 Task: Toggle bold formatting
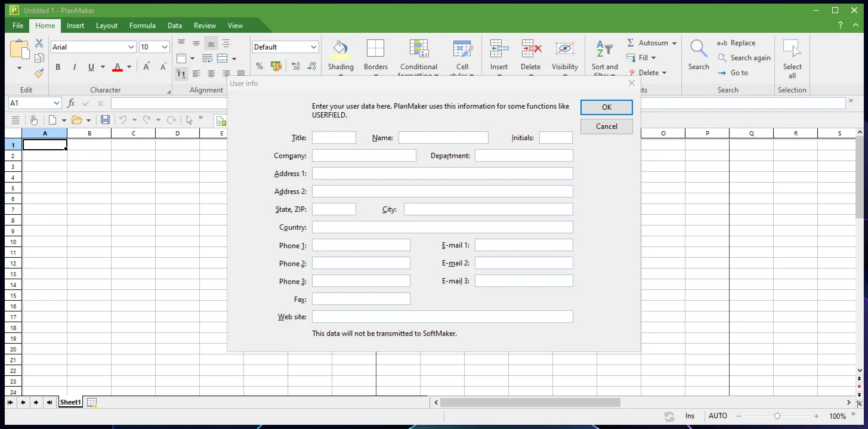[x=58, y=67]
